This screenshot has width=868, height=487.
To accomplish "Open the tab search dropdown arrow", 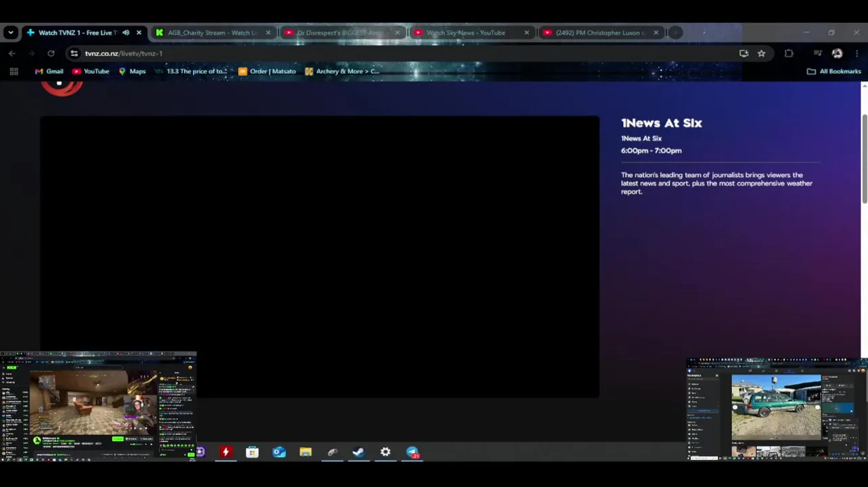I will tap(10, 32).
